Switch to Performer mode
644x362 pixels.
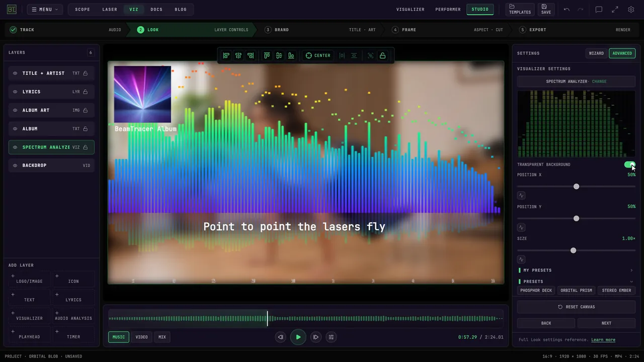pos(448,10)
